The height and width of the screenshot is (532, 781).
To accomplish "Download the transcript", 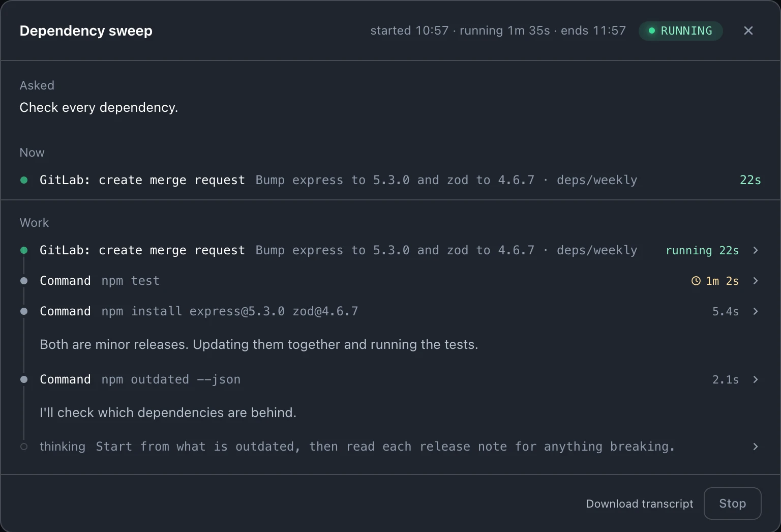I will coord(640,504).
